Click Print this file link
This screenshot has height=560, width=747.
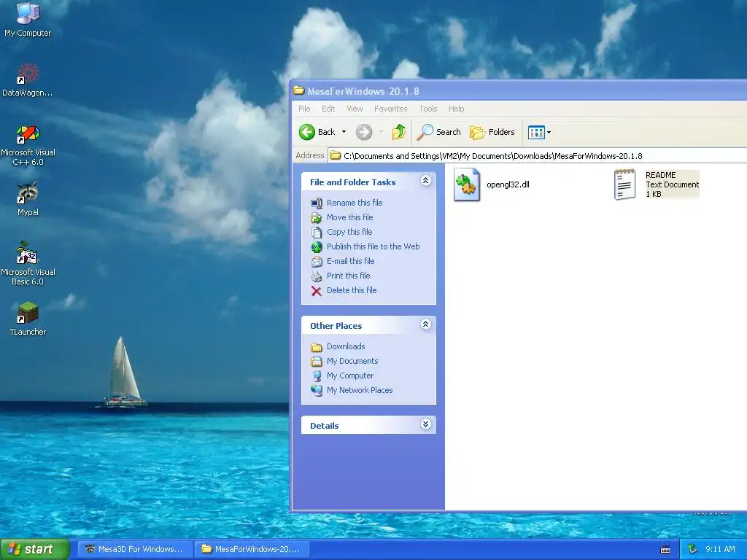[348, 276]
